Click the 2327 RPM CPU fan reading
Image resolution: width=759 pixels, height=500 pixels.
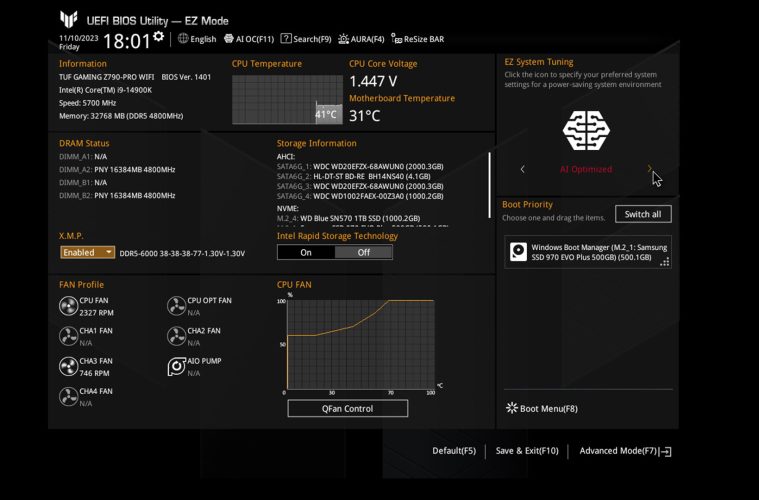(96, 313)
